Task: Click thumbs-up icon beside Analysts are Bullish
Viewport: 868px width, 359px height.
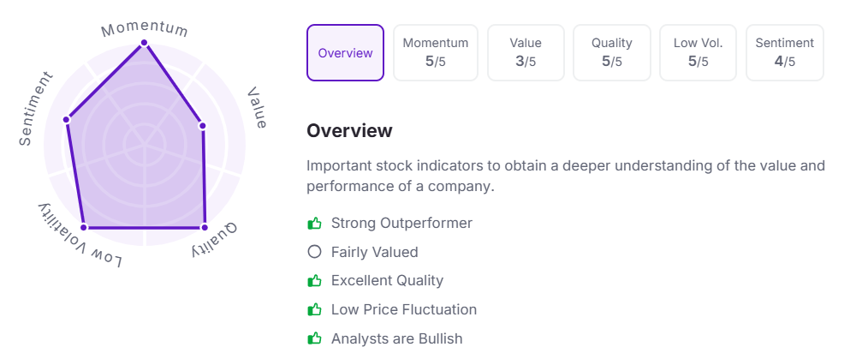Action: pos(314,338)
